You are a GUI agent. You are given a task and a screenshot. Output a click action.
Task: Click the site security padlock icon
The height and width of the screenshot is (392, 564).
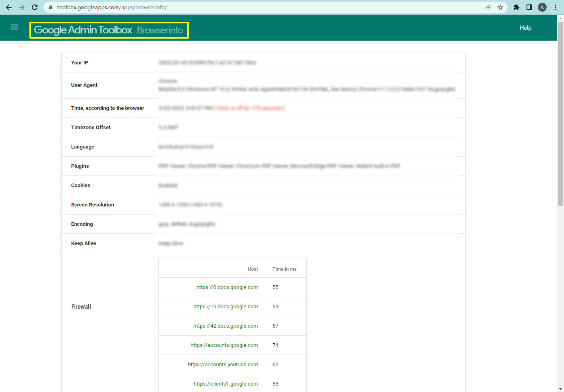(50, 7)
